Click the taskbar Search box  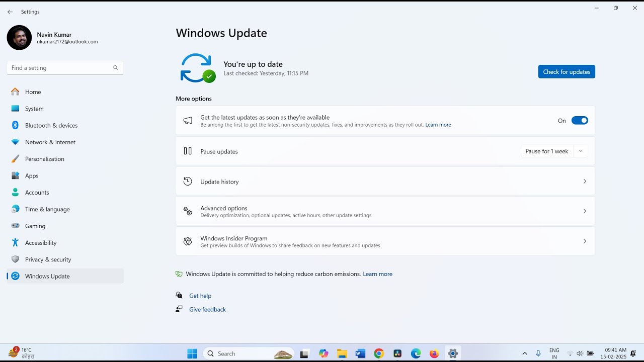click(248, 353)
